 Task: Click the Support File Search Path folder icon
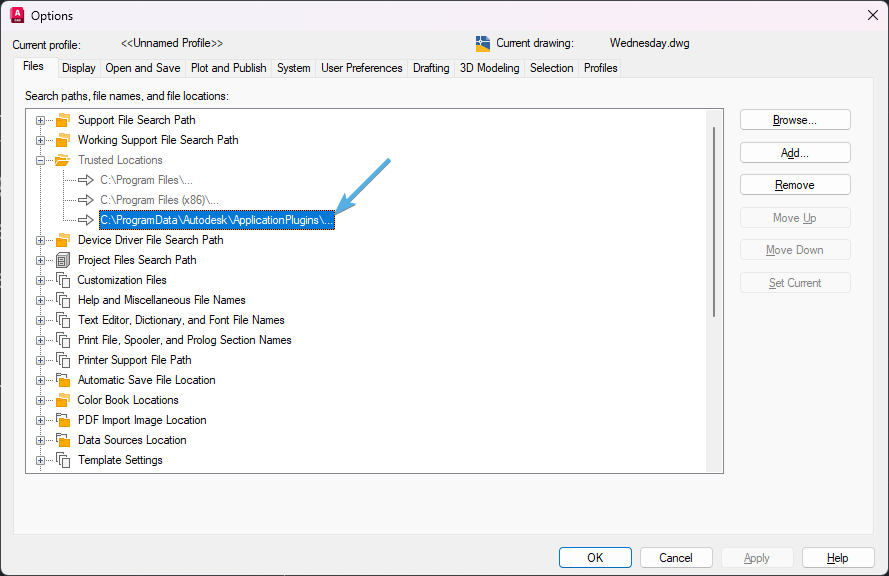[x=62, y=119]
